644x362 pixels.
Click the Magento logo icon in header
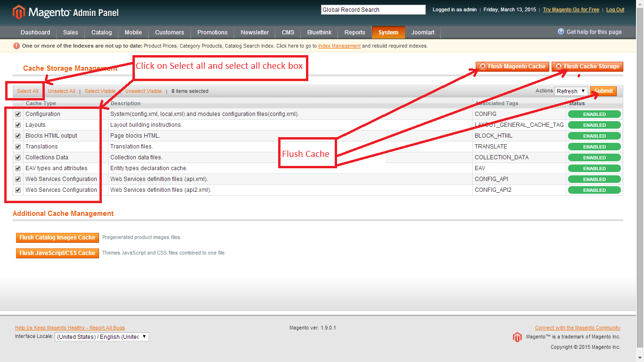click(19, 12)
